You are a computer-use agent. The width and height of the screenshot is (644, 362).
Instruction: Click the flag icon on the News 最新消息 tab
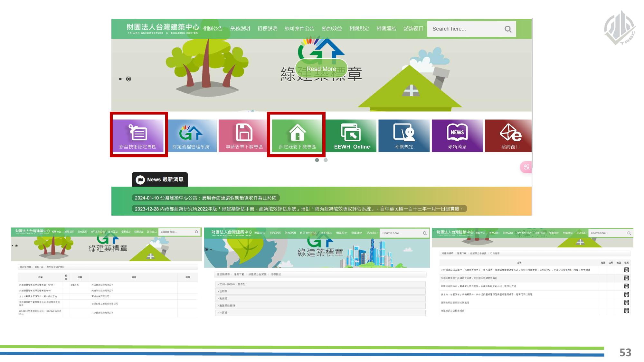click(x=140, y=180)
